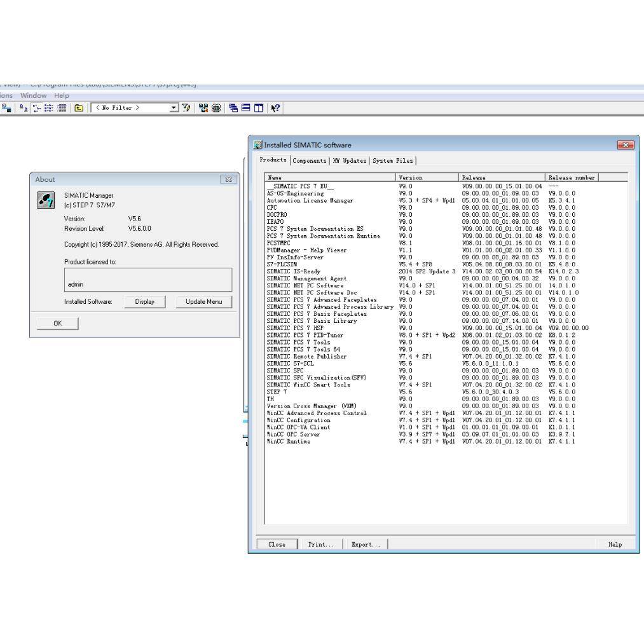644x644 pixels.
Task: Select the AS-OS-Engineering row
Action: pyautogui.click(x=446, y=193)
